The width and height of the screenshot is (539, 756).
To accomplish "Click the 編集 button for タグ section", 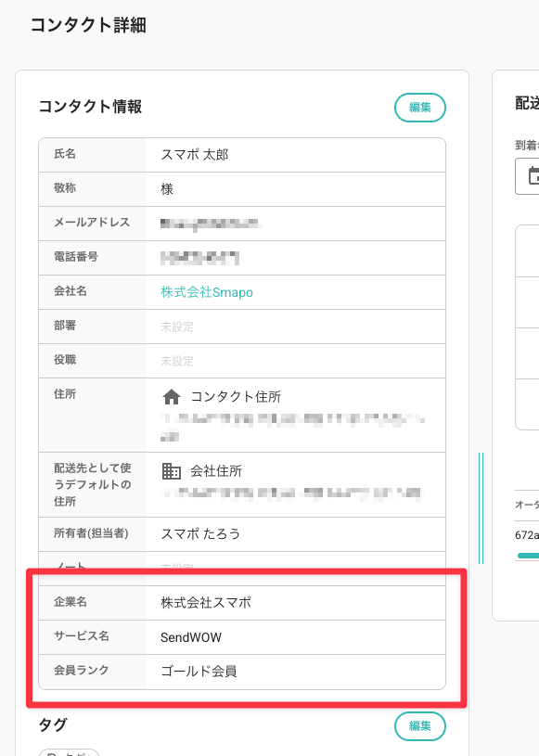I will (x=420, y=725).
